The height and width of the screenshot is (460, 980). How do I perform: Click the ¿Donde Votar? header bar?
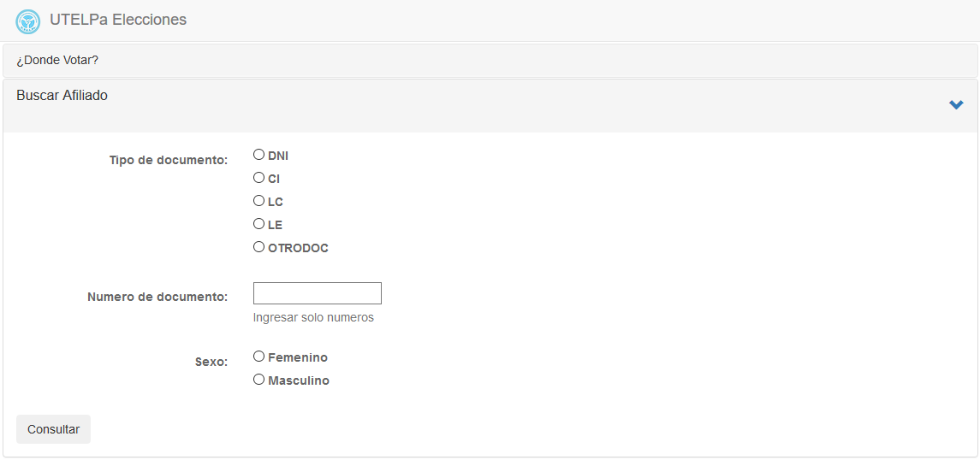tap(57, 61)
